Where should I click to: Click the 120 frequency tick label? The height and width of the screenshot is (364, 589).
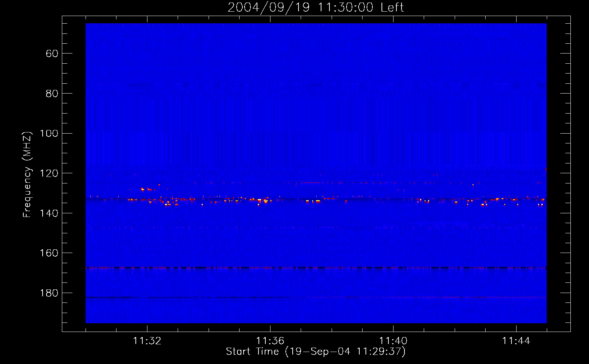[49, 173]
